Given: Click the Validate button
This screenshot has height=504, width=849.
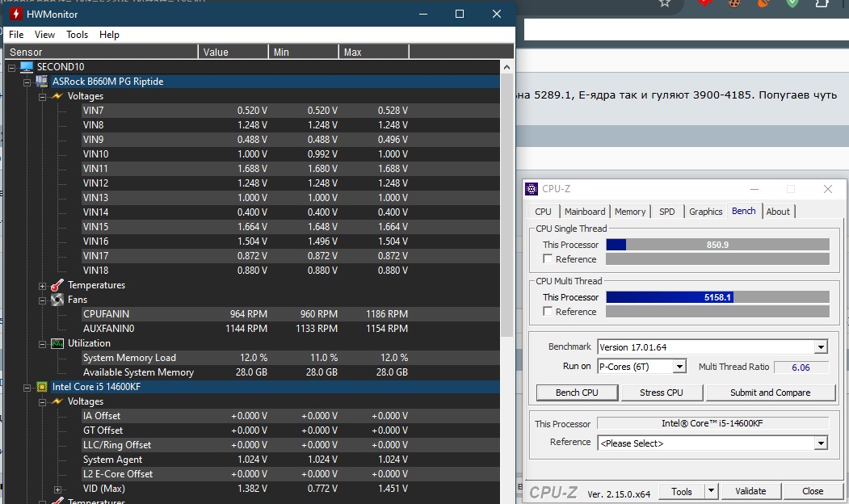Looking at the screenshot, I should coord(750,491).
